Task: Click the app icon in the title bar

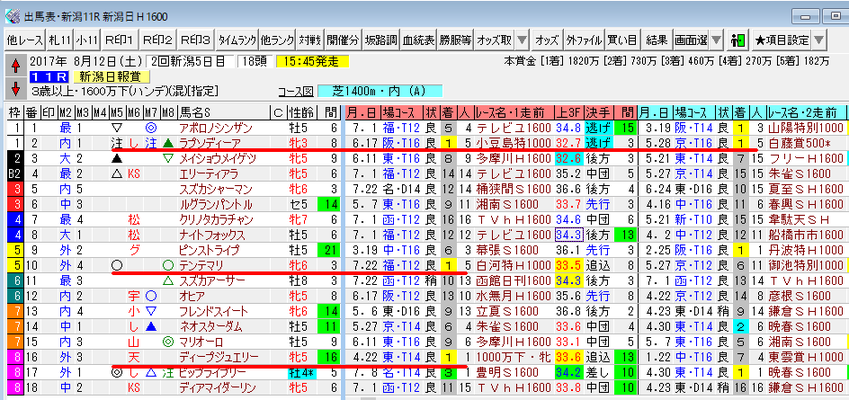Action: (12, 17)
